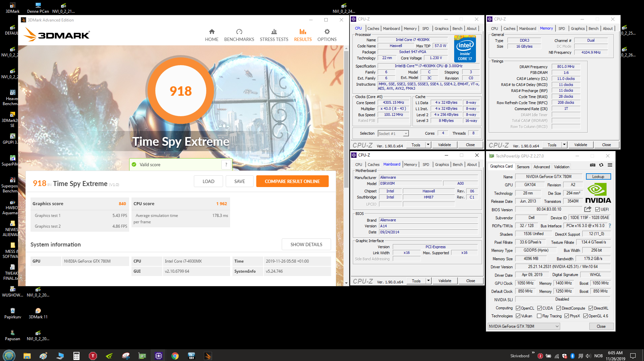Go to 3DMark HOME icon
Image resolution: width=644 pixels, height=361 pixels.
(212, 32)
